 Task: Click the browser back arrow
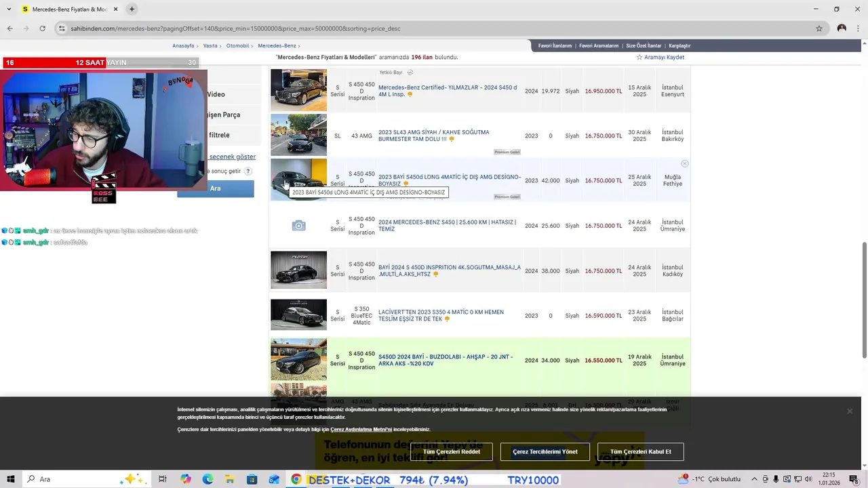tap(9, 28)
